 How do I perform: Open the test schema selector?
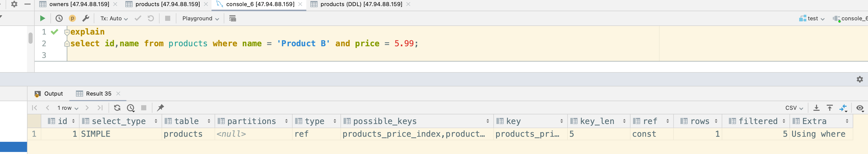click(812, 19)
